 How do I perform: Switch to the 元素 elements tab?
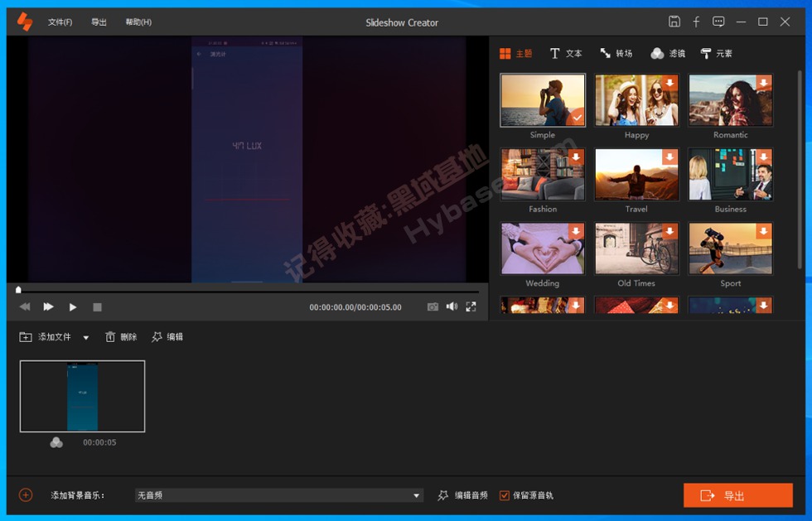pos(716,53)
